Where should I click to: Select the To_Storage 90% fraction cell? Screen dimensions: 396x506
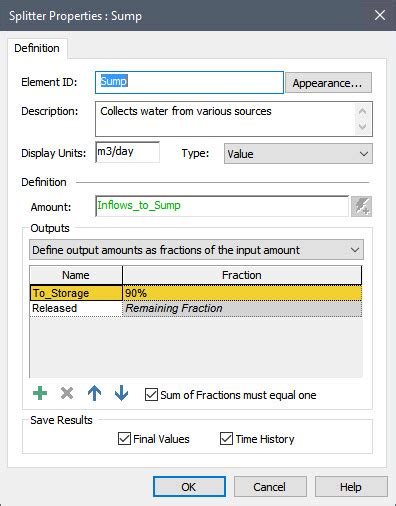(242, 293)
